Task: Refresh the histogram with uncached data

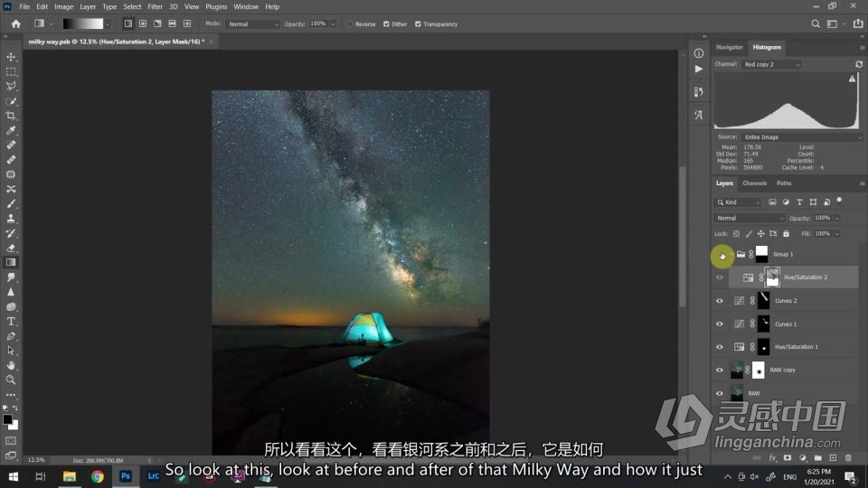Action: click(859, 64)
